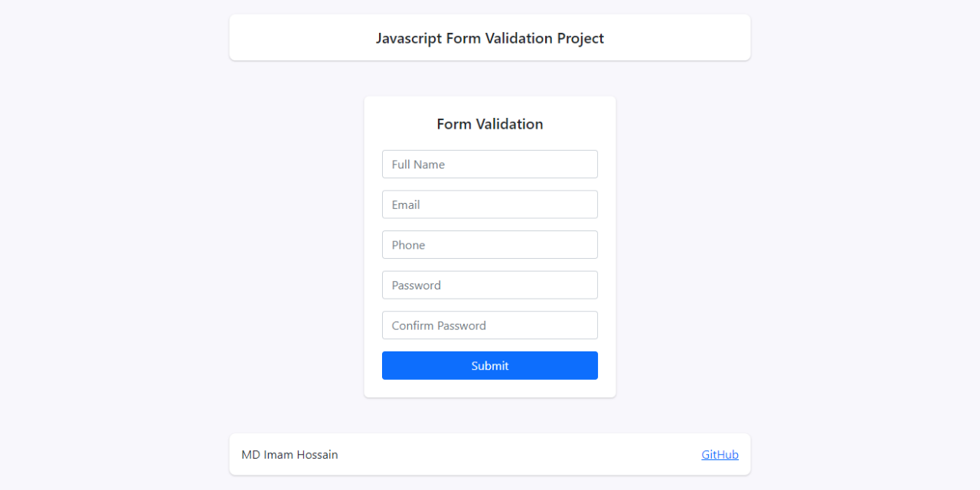Screen dimensions: 980x490
Task: Select the MD Imam Hossain author name
Action: pos(289,455)
